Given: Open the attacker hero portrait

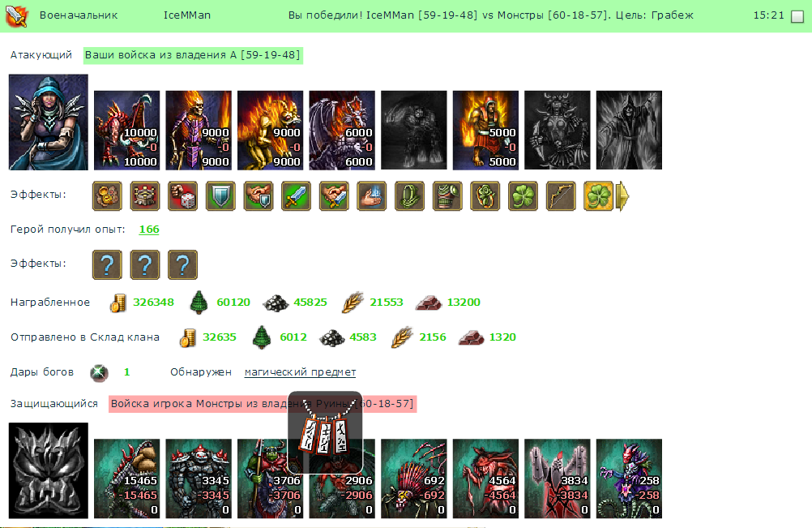Looking at the screenshot, I should pos(49,122).
